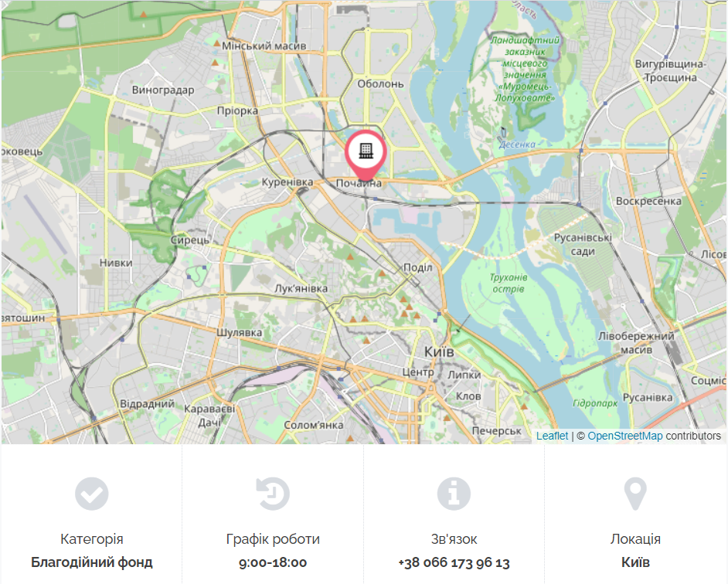Click the location pin icon
This screenshot has height=584, width=728.
(635, 494)
